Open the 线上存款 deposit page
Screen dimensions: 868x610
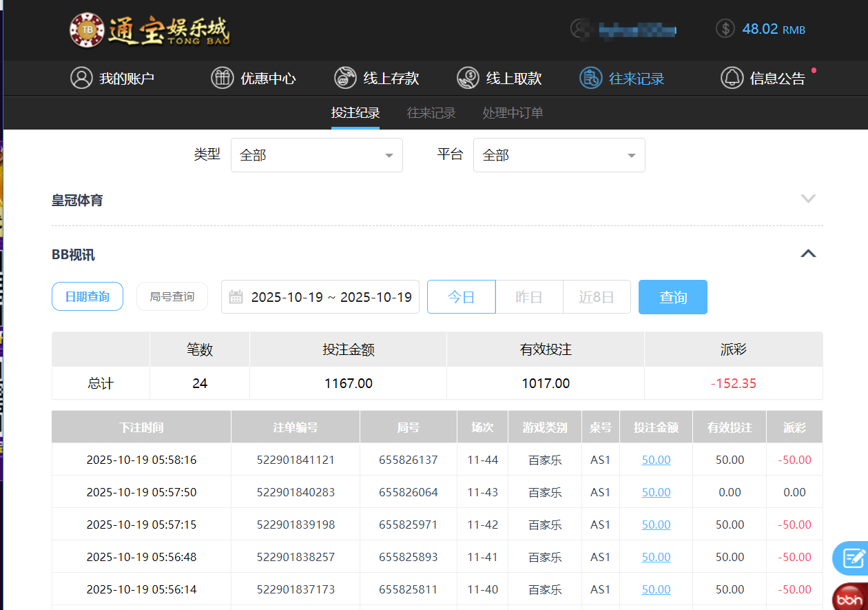tap(376, 78)
